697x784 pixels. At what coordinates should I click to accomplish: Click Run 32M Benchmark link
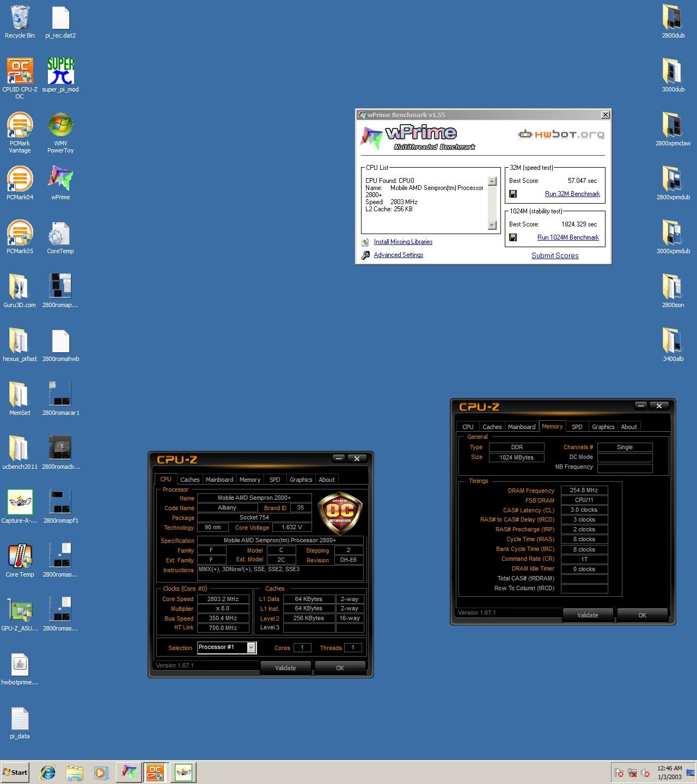[572, 194]
